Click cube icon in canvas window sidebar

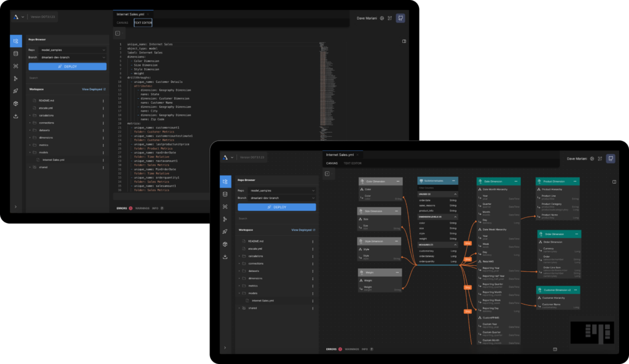click(x=225, y=244)
